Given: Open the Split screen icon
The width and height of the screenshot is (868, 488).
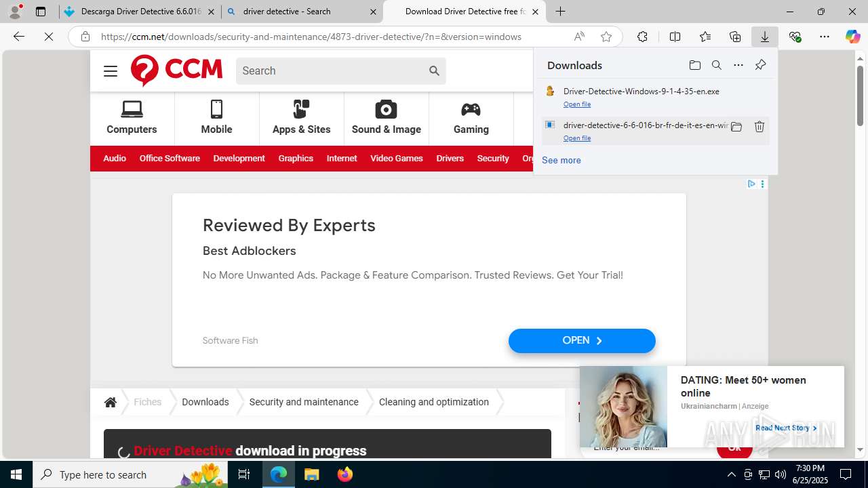Looking at the screenshot, I should (675, 37).
